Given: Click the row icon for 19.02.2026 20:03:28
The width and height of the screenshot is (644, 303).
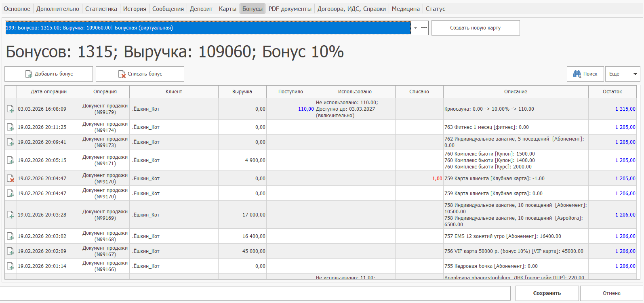Looking at the screenshot, I should [11, 215].
